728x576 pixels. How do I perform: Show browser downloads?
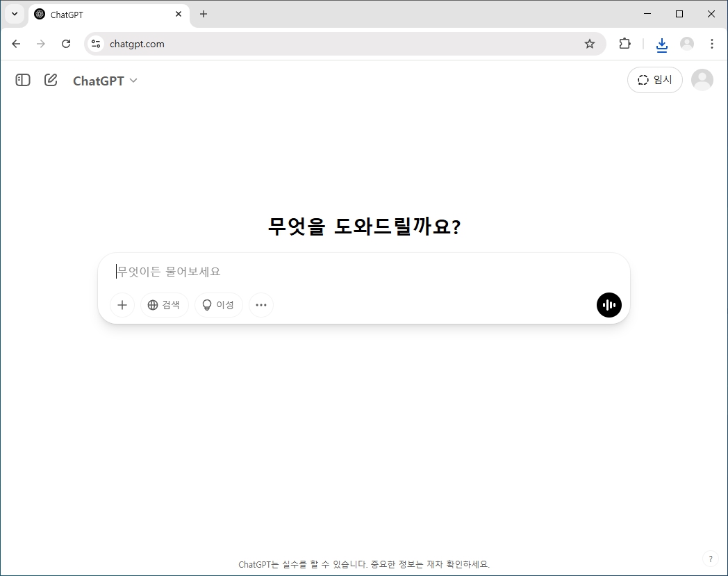[661, 44]
